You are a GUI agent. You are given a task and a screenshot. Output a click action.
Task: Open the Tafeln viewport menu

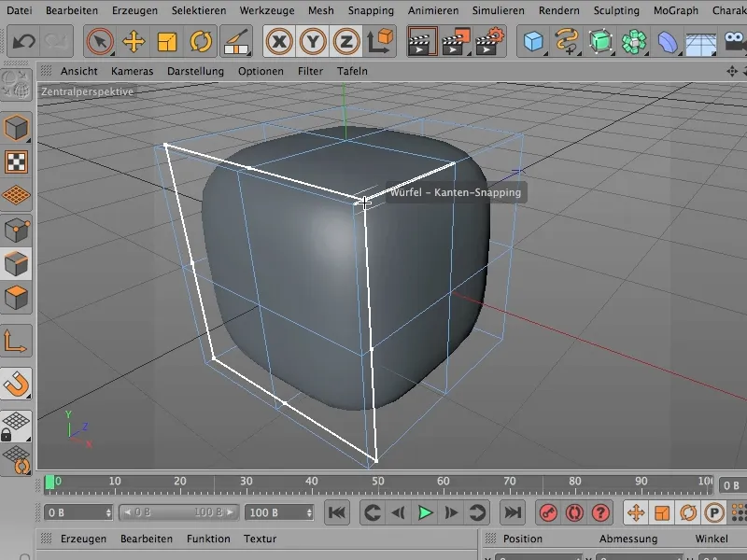tap(352, 71)
